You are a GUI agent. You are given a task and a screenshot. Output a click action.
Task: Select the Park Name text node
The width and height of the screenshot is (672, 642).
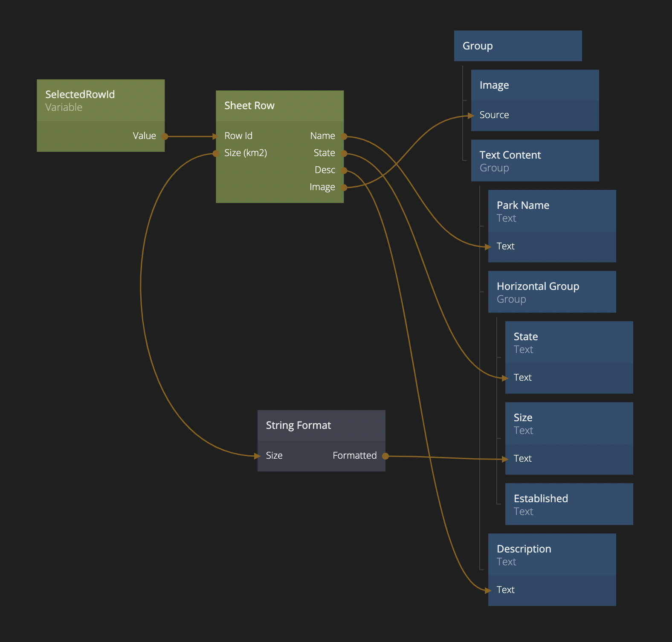[x=552, y=211]
